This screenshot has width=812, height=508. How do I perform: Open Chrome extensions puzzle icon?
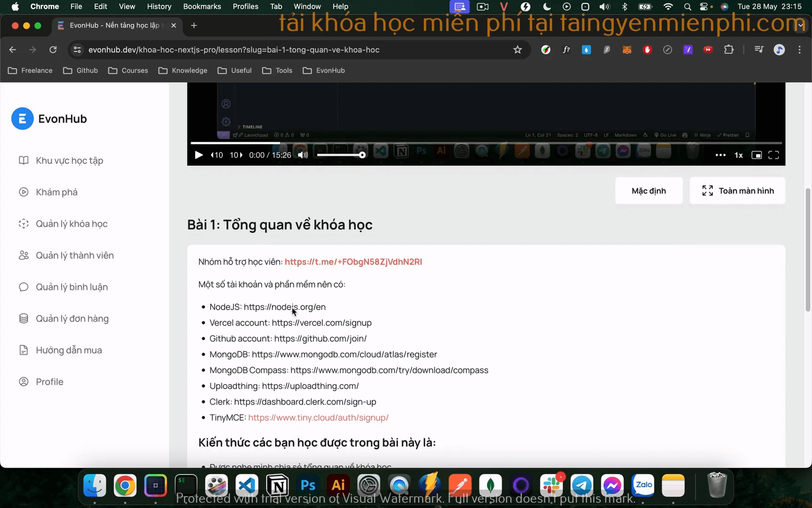click(729, 50)
